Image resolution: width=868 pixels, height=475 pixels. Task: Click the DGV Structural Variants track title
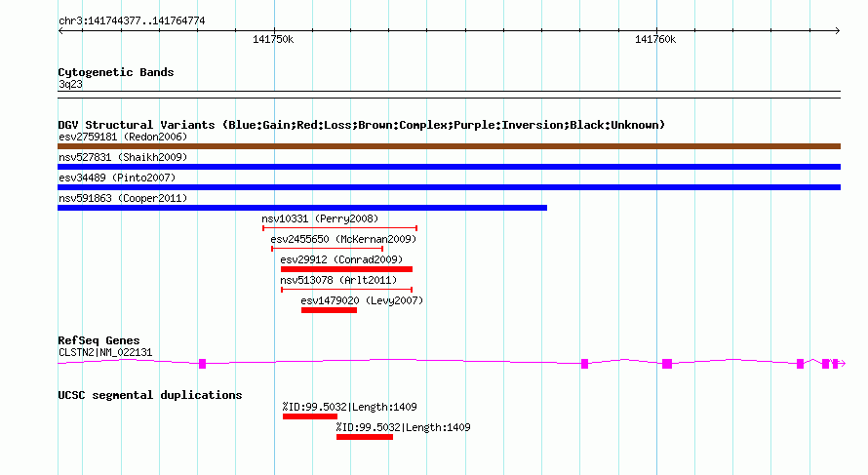click(361, 125)
